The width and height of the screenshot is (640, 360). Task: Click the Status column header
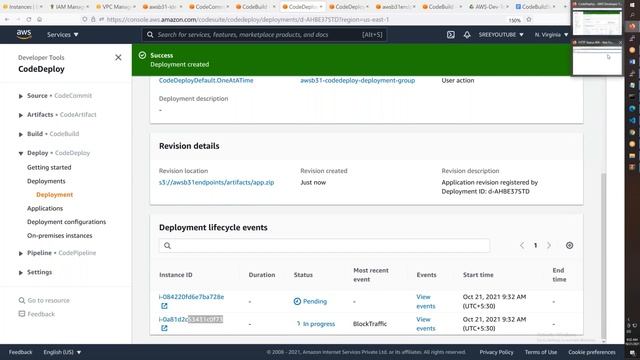[303, 275]
